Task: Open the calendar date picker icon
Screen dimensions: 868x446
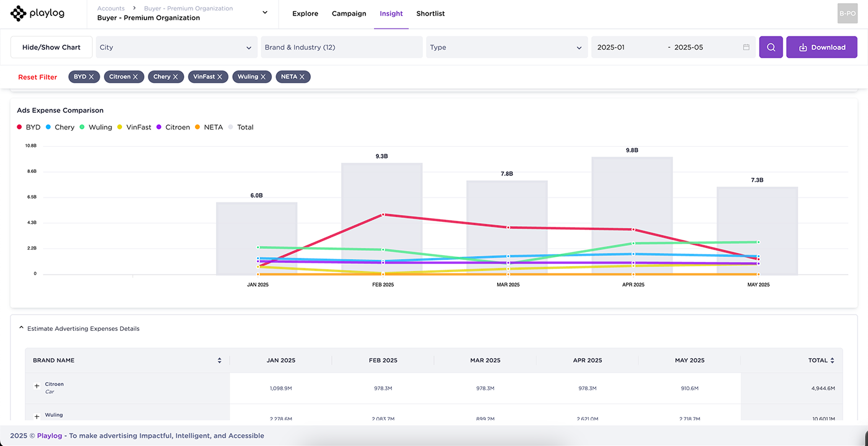Action: coord(746,47)
